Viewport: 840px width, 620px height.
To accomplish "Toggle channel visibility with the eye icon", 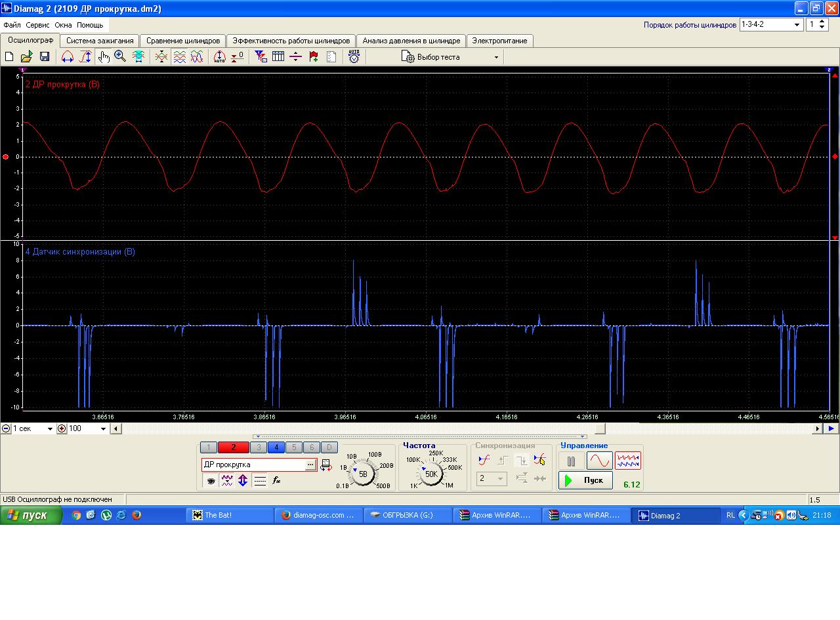I will [x=211, y=481].
